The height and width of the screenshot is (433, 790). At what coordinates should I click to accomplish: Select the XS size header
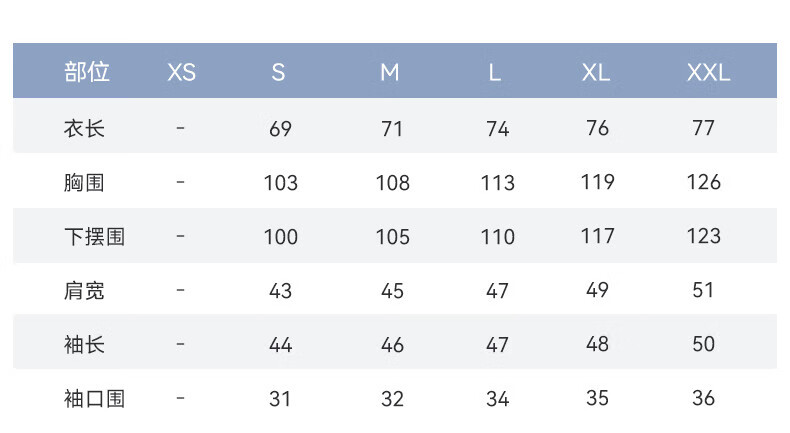181,73
